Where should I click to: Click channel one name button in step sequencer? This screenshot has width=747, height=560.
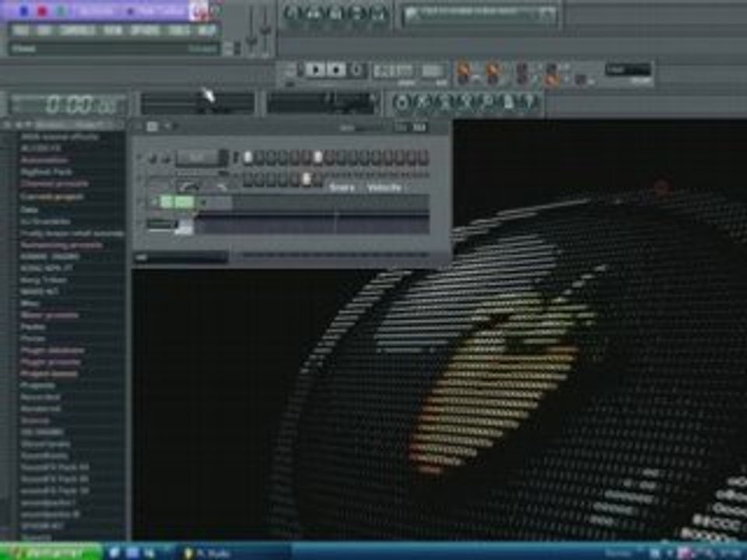[x=196, y=158]
